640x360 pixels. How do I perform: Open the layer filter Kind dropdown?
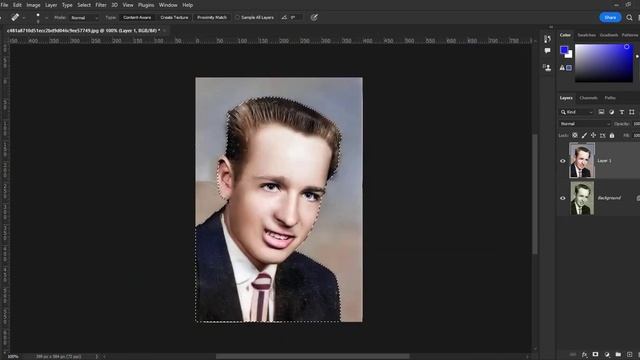(x=577, y=112)
